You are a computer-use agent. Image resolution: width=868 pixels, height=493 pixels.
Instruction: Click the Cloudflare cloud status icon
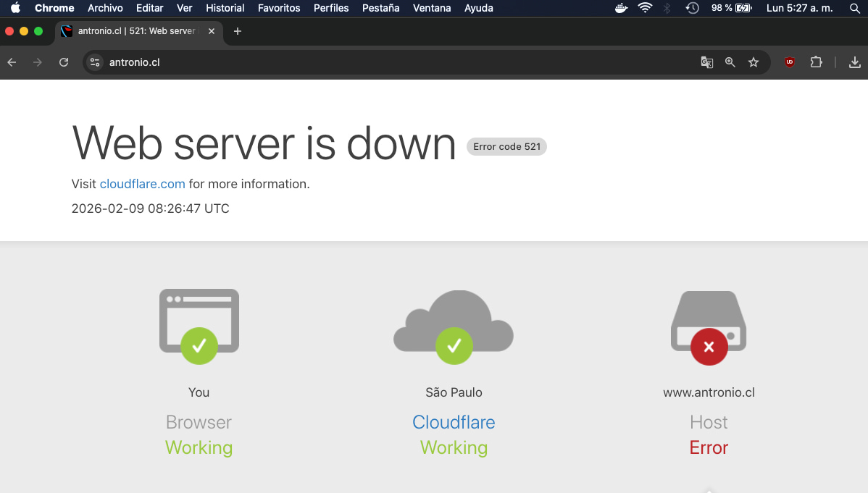pyautogui.click(x=454, y=327)
